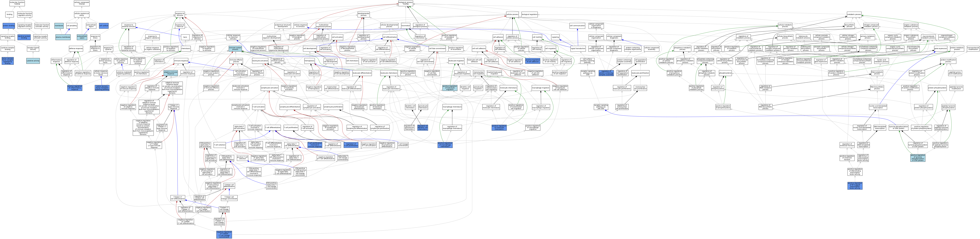The image size is (980, 239).
Task: Select the 'extracellular region' node
Action: (91, 26)
